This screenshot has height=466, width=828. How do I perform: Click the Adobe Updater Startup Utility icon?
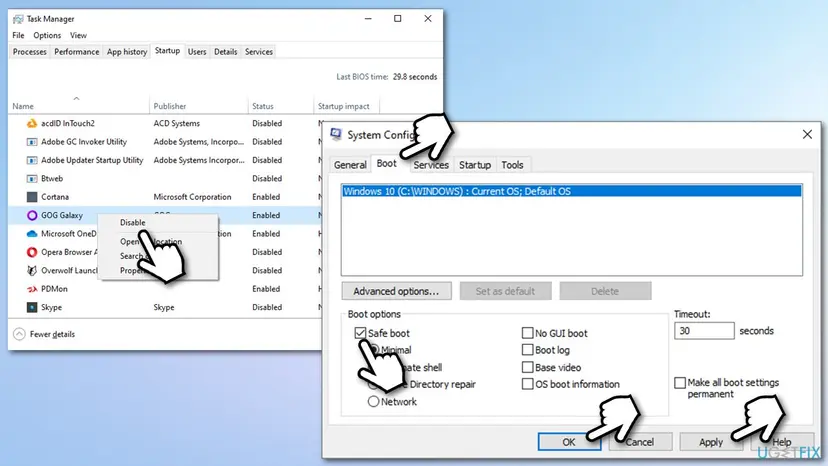pos(32,160)
